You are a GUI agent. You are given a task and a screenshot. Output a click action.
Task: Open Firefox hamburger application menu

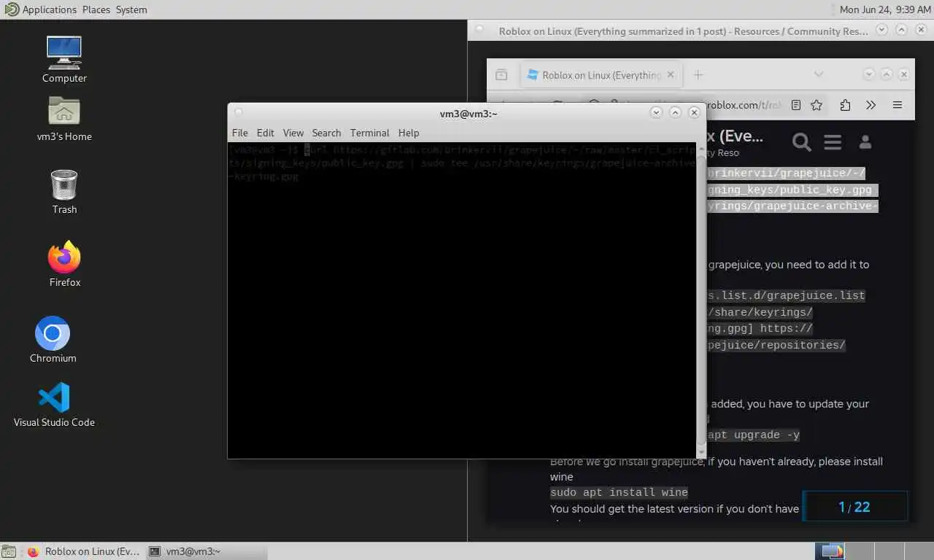click(898, 105)
